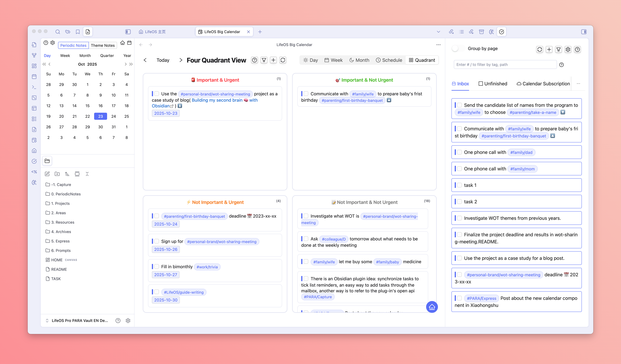Check the 'task 1' checkbox in the Inbox

point(459,185)
